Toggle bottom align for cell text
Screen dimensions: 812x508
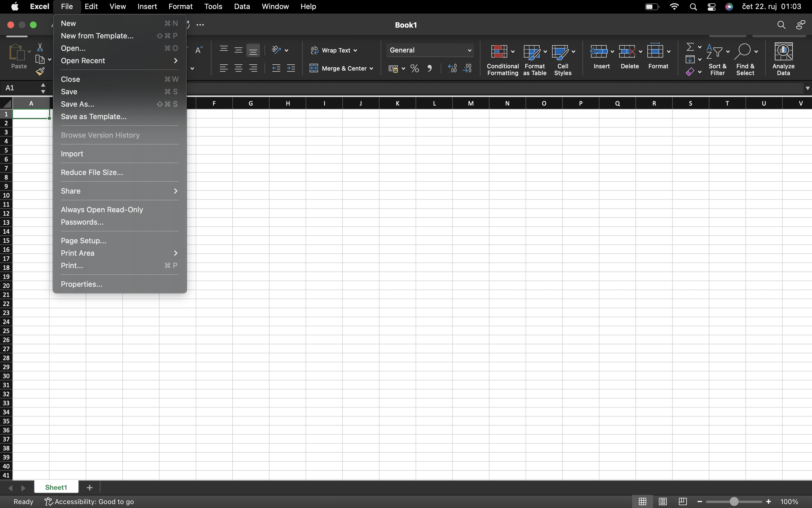coord(253,51)
